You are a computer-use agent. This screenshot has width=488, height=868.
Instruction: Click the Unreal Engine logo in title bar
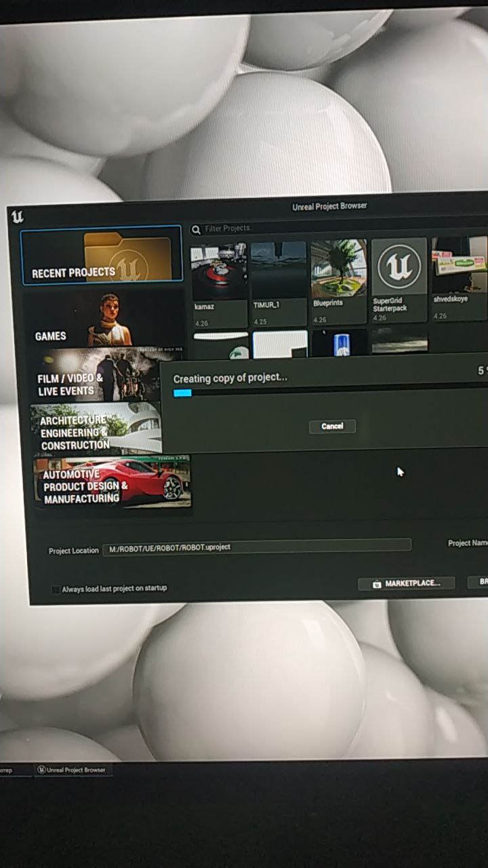[x=18, y=217]
